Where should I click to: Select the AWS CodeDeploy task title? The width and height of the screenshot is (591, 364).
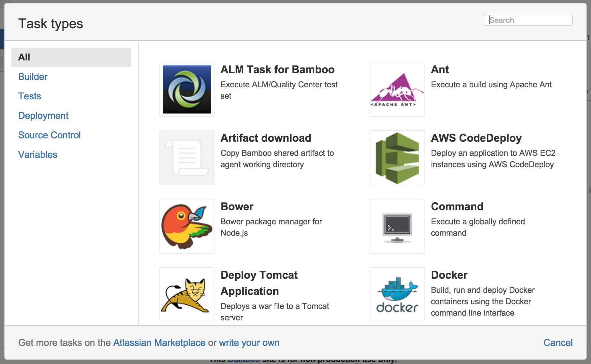tap(476, 138)
